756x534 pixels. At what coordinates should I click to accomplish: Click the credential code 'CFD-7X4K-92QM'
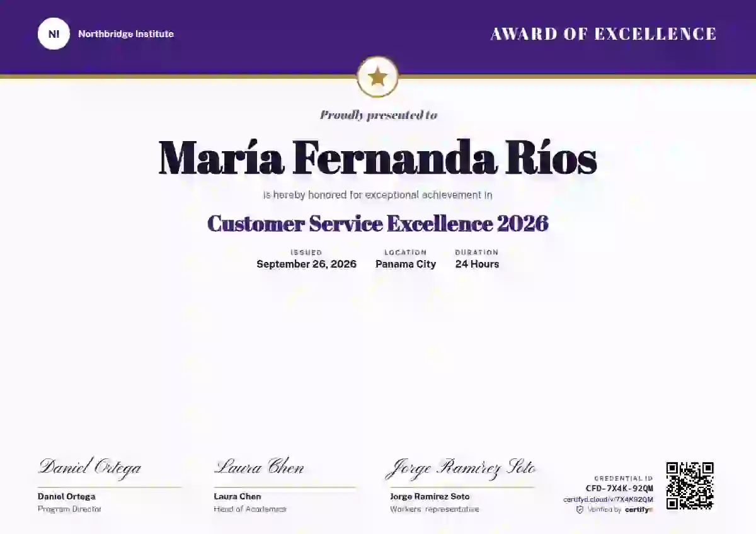[619, 488]
